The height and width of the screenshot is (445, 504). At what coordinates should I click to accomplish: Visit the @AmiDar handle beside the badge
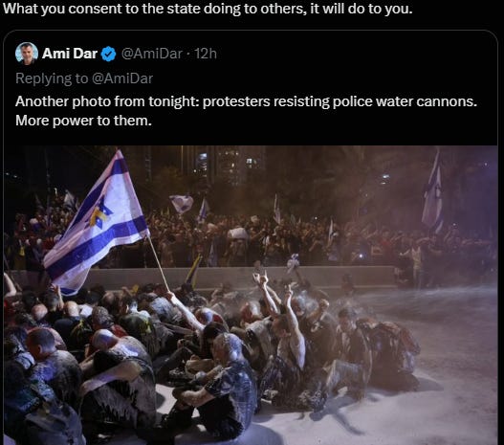(152, 54)
